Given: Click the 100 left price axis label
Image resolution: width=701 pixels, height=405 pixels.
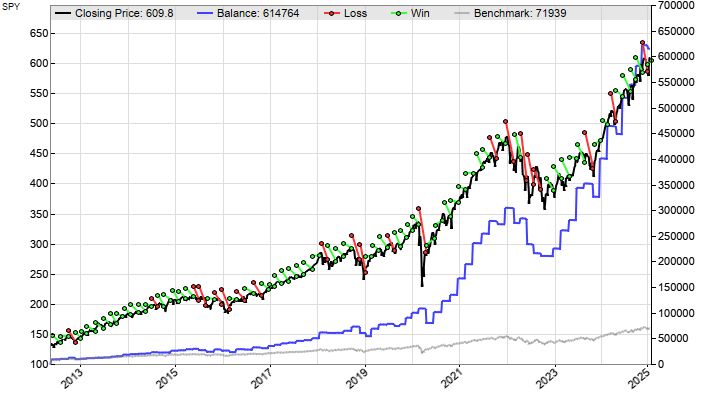Looking at the screenshot, I should (x=36, y=364).
